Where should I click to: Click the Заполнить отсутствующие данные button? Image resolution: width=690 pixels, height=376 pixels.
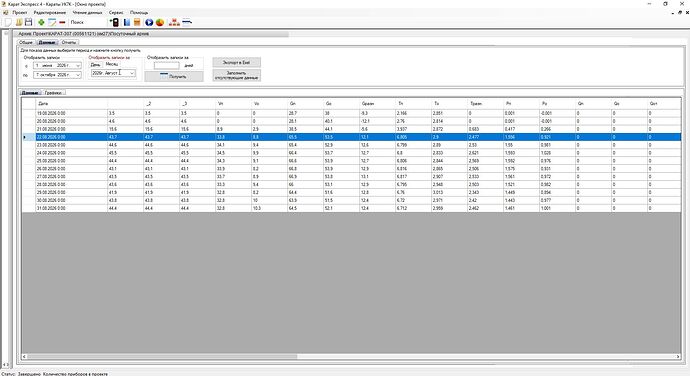click(236, 75)
